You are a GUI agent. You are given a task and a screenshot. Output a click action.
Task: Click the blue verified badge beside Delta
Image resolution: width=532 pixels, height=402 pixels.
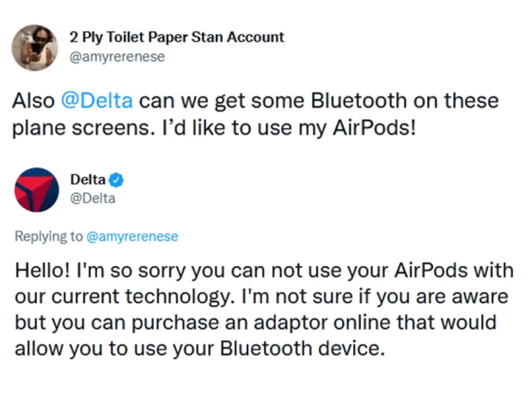[x=117, y=179]
